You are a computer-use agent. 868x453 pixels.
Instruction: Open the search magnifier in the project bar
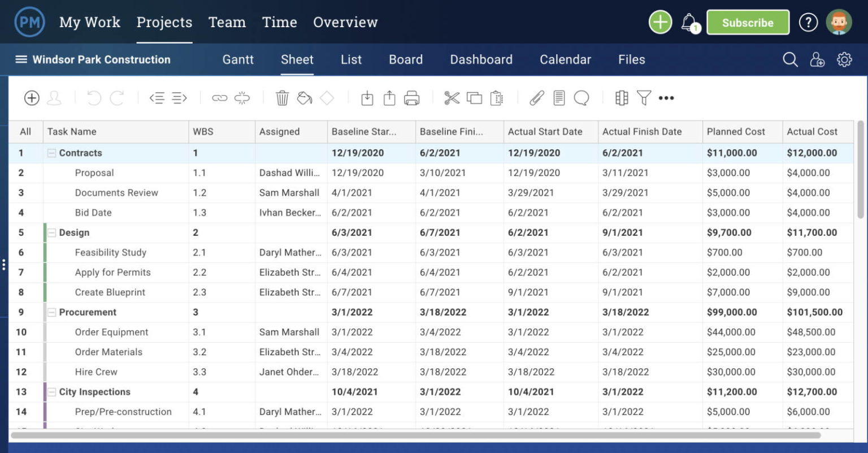(x=789, y=59)
